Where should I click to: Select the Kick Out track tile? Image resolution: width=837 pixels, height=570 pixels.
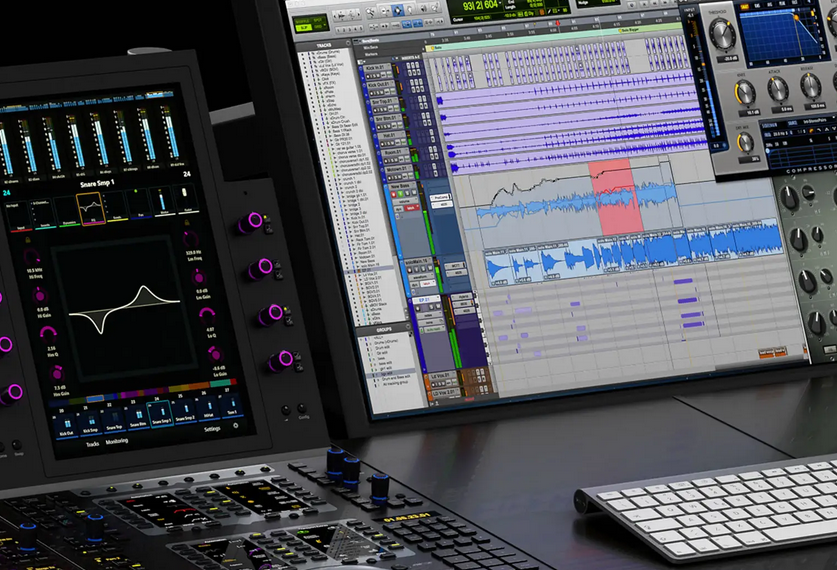(x=66, y=427)
